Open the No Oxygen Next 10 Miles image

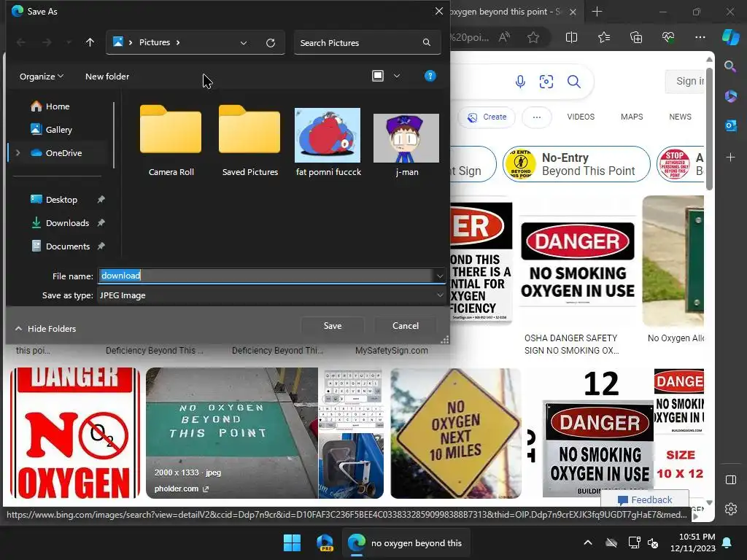tap(456, 433)
